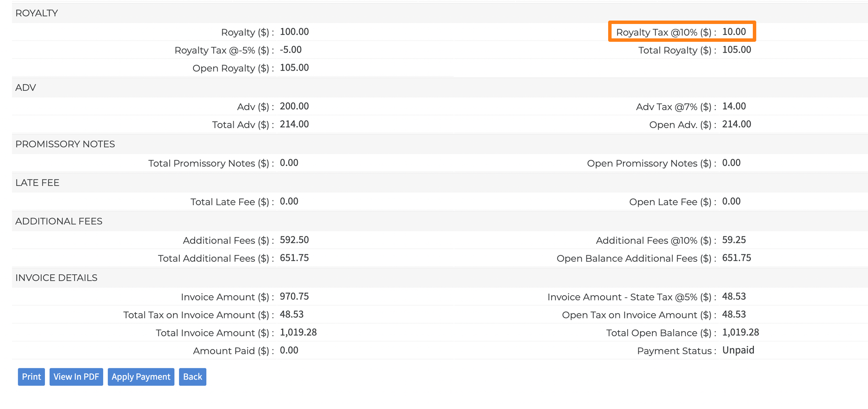The height and width of the screenshot is (409, 868).
Task: Click the Promissory Notes section header
Action: 65,144
